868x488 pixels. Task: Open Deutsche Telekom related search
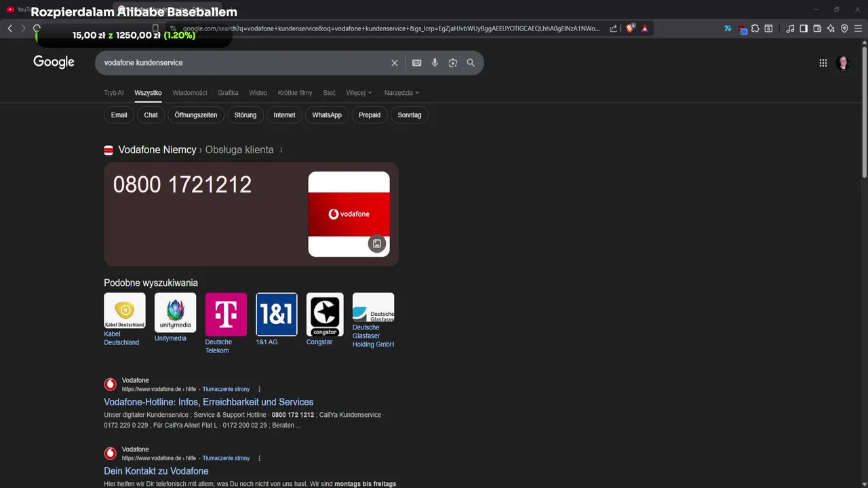click(226, 323)
